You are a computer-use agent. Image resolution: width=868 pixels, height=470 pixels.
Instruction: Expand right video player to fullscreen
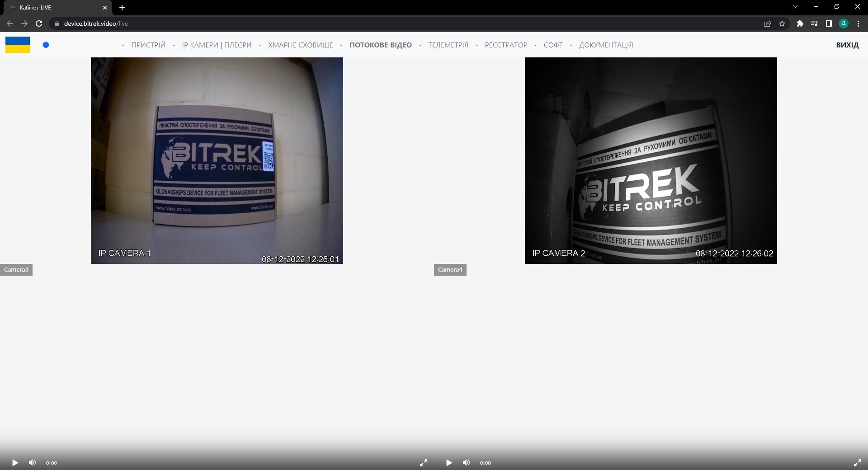(857, 463)
